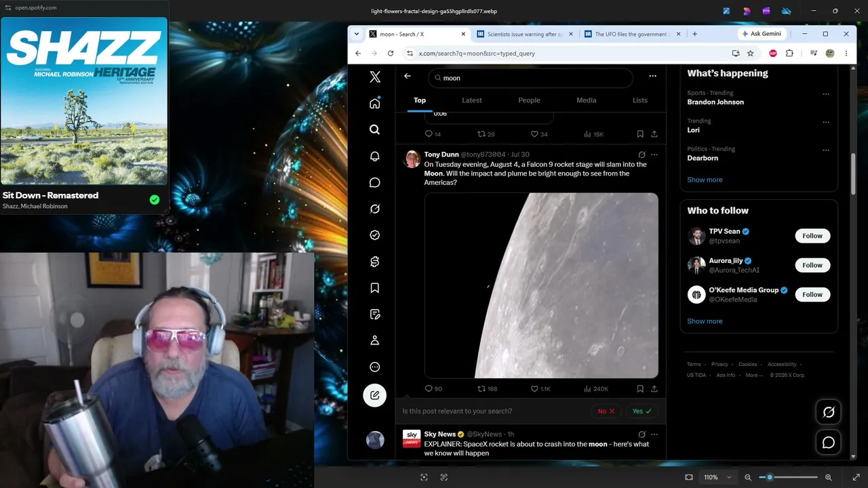Go to Home in the X sidebar

375,103
